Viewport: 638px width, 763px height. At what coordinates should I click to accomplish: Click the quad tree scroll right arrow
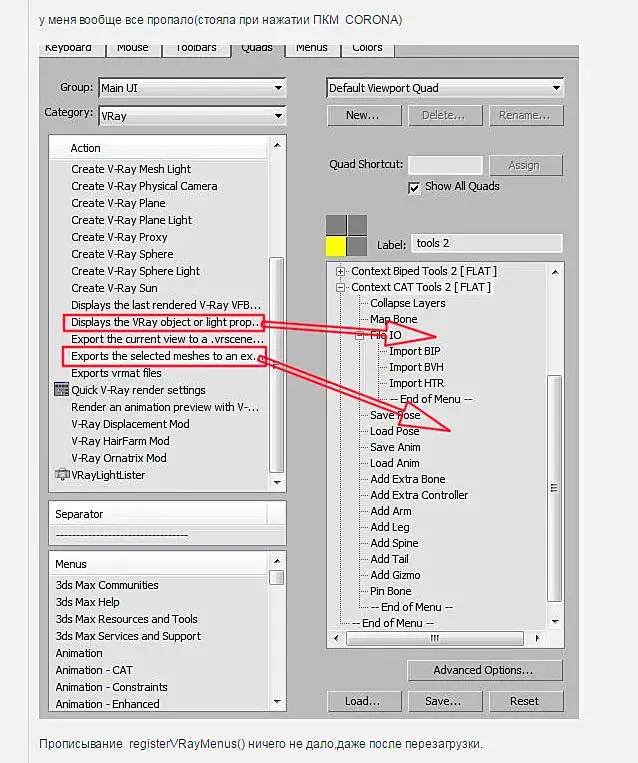[x=537, y=638]
